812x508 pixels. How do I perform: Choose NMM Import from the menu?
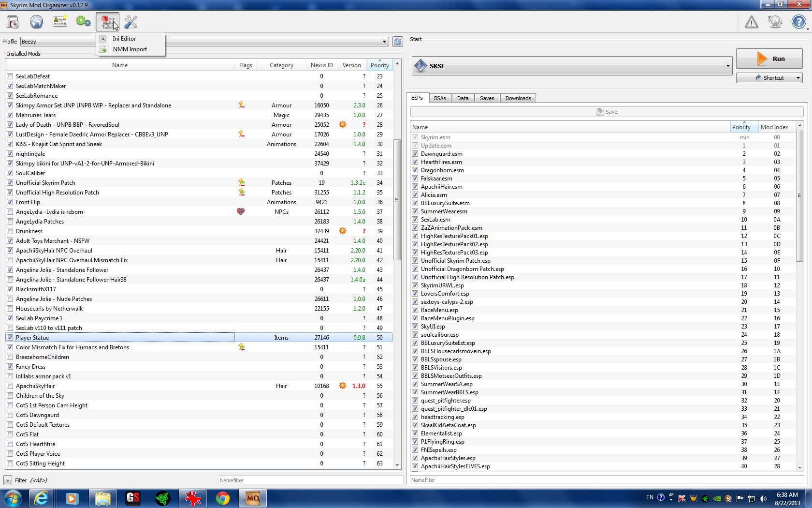130,49
